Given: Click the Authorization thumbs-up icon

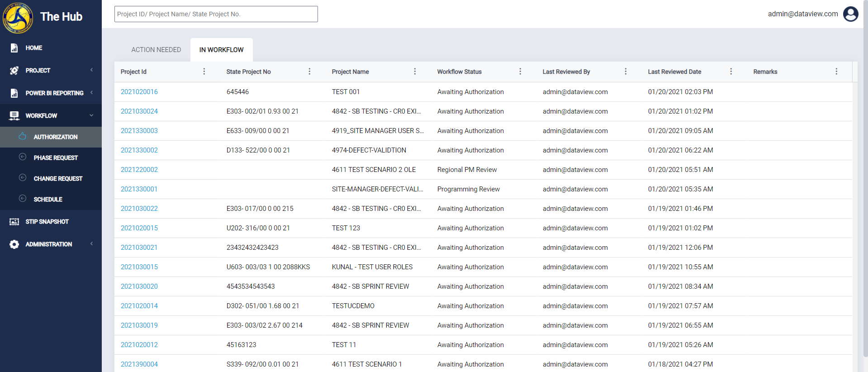Looking at the screenshot, I should (x=23, y=136).
